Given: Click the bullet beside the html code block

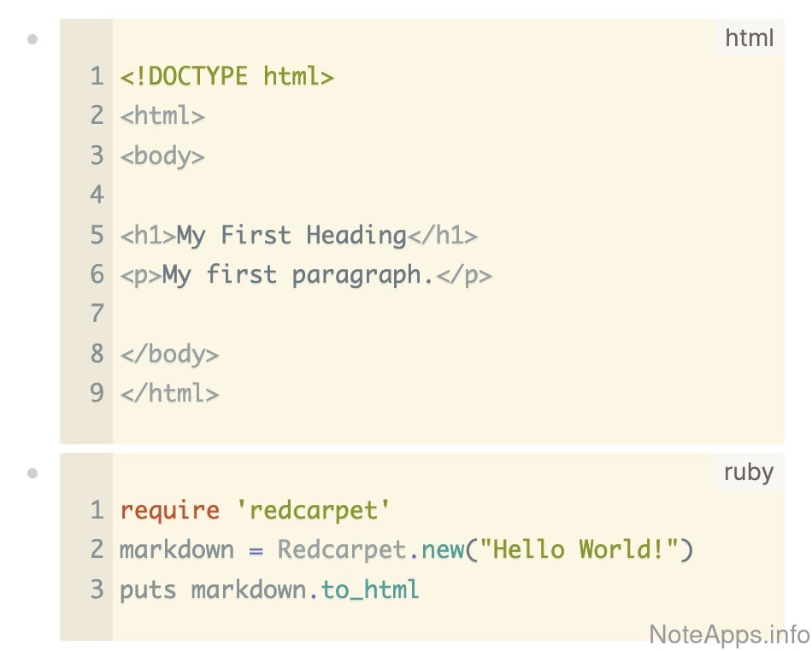Looking at the screenshot, I should pos(32,38).
